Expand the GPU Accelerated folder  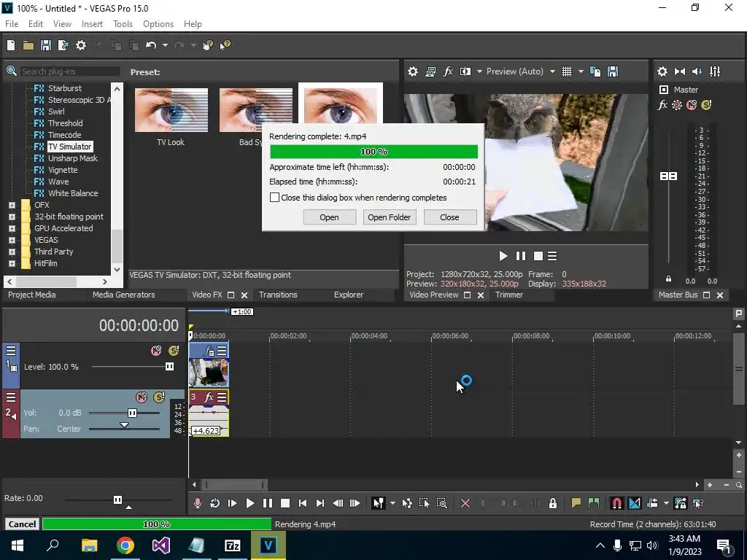[12, 228]
